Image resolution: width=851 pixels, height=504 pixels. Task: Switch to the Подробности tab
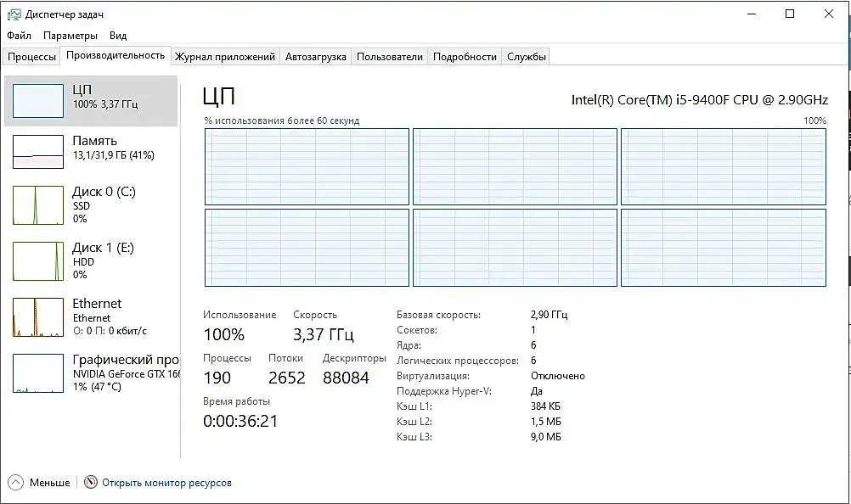pyautogui.click(x=465, y=57)
